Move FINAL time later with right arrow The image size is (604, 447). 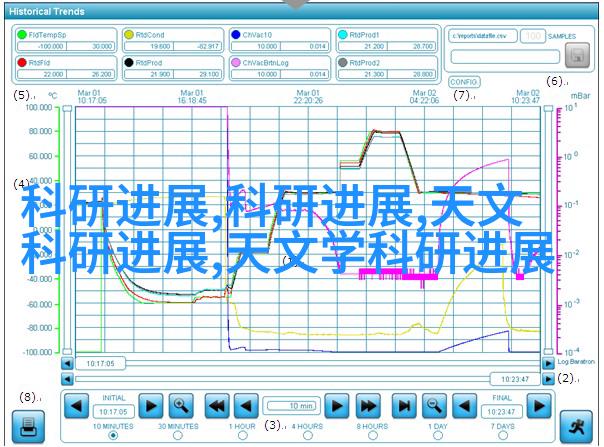tap(539, 406)
